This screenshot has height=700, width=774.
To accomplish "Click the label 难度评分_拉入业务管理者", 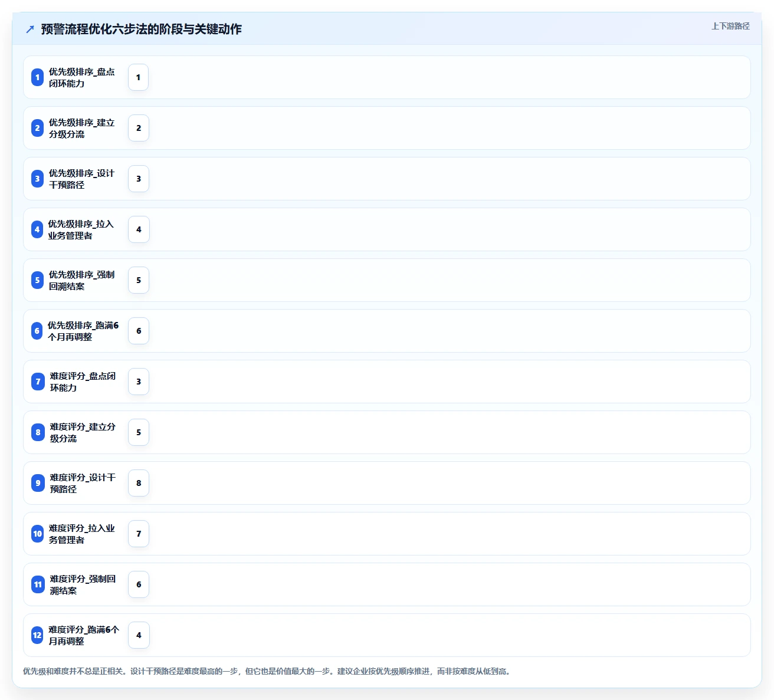I will [81, 534].
